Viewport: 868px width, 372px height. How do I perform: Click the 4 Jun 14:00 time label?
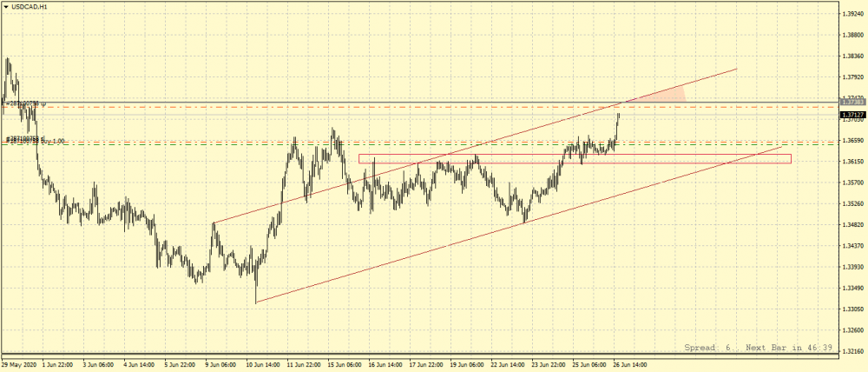[139, 365]
